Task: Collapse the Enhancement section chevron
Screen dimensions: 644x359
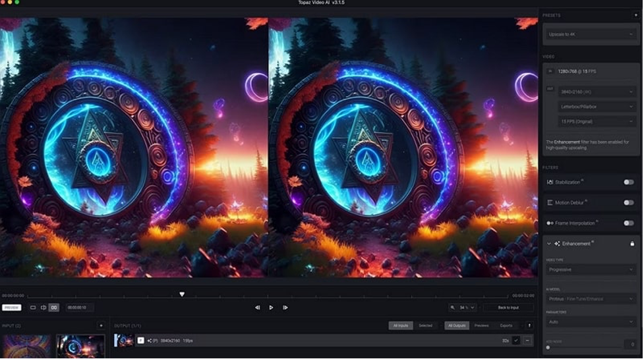Action: (x=548, y=244)
